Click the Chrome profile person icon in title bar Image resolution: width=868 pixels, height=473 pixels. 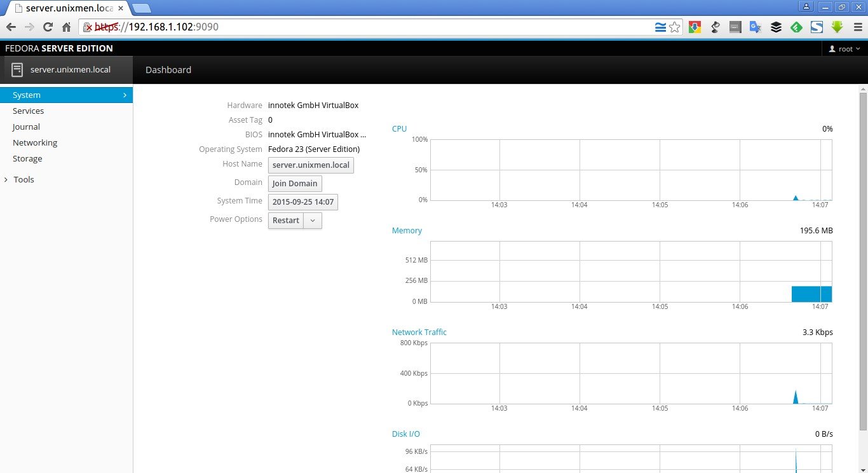(806, 6)
